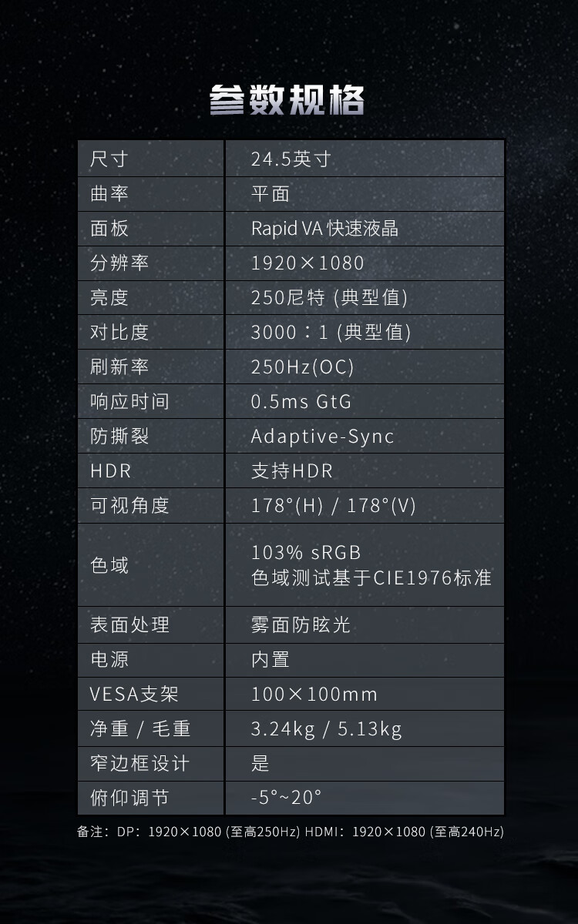Click the 亮度 row label
Screen dimensions: 578x924
[109, 298]
